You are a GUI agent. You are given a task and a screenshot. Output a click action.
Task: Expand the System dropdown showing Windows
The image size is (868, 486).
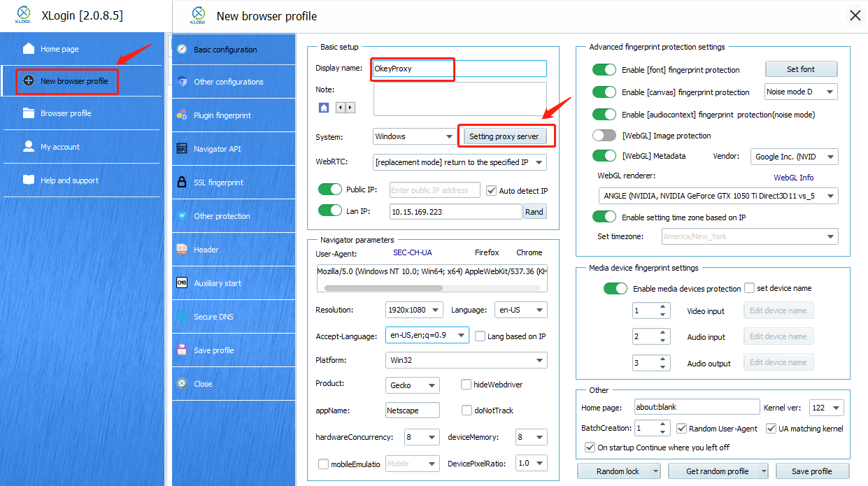tap(414, 136)
